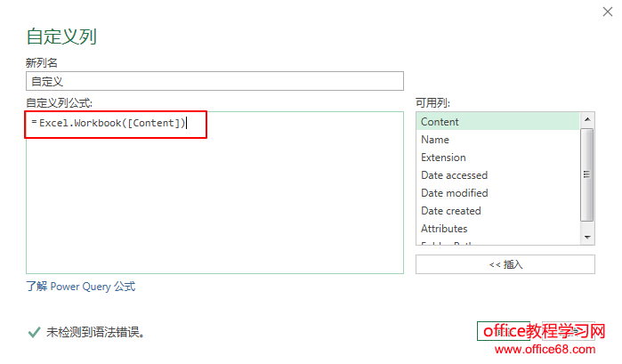The height and width of the screenshot is (364, 622).
Task: Select Content in available columns list
Action: [440, 122]
